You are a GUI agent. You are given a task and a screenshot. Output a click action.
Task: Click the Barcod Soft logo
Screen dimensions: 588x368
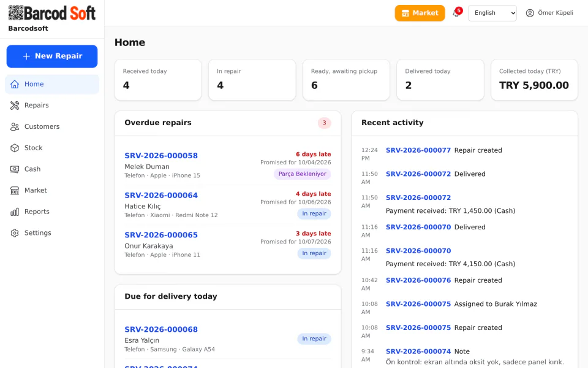[51, 13]
